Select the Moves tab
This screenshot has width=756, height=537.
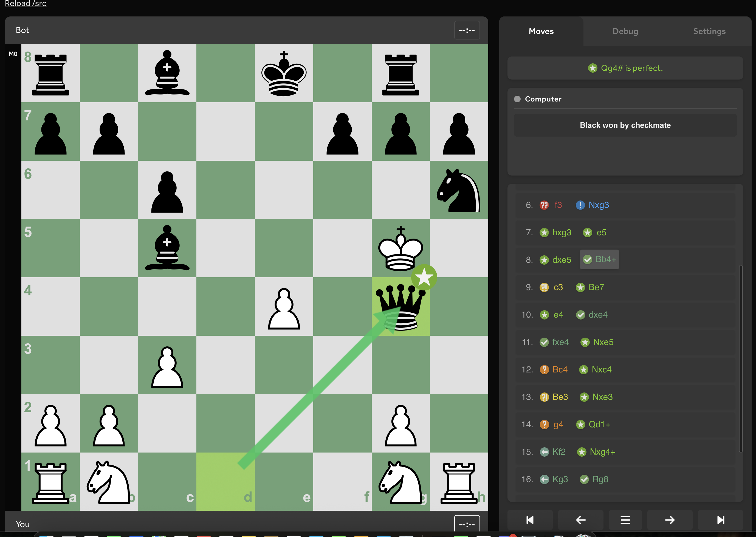pyautogui.click(x=541, y=31)
